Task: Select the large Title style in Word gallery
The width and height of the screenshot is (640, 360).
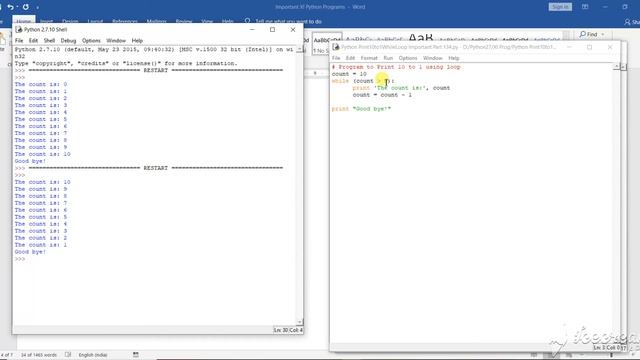Action: 420,38
